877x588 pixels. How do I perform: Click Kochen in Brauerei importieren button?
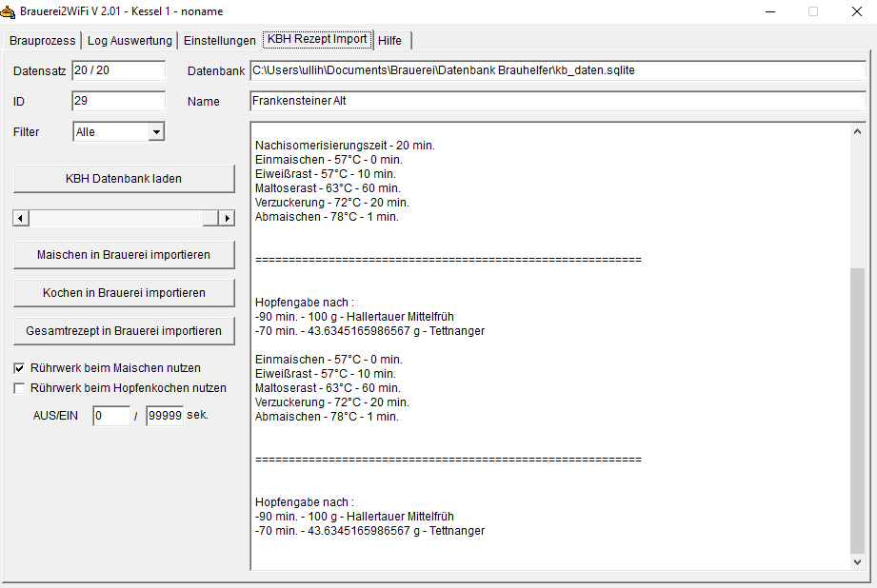click(124, 293)
